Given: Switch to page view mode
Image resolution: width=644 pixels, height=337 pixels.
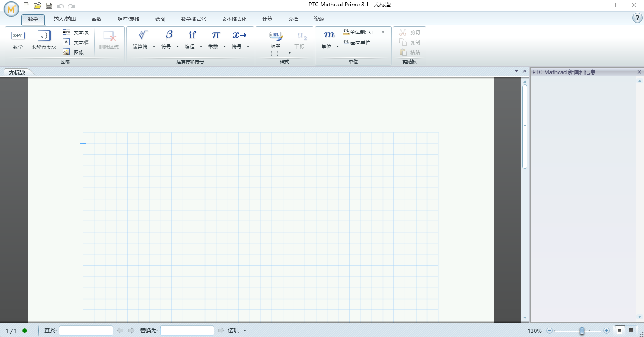Looking at the screenshot, I should (x=620, y=331).
